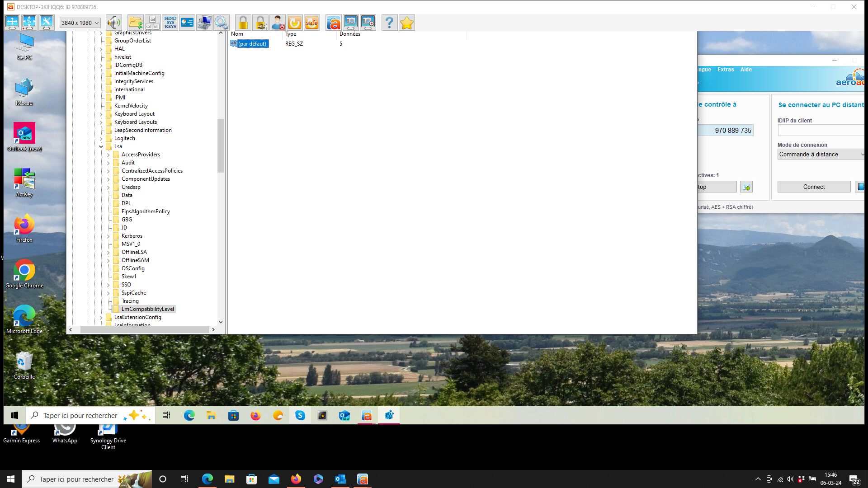Viewport: 868px width, 488px height.
Task: Select the LmCompatibilityLevel registry key
Action: click(147, 309)
